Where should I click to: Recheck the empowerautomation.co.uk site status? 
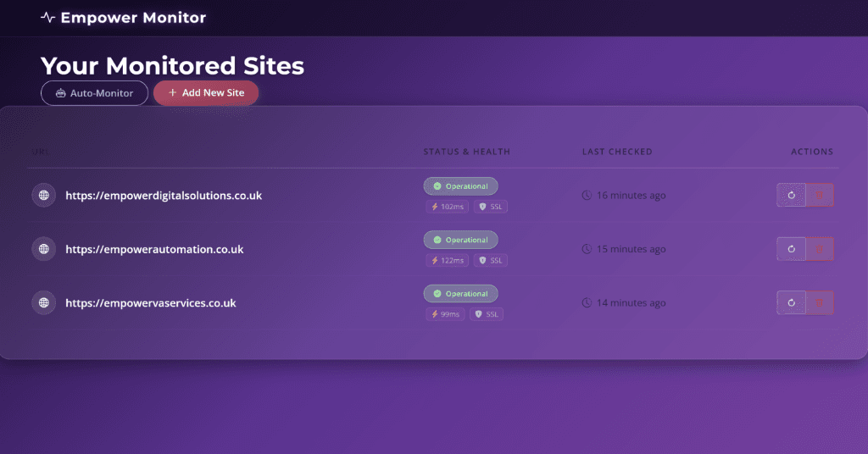point(791,249)
